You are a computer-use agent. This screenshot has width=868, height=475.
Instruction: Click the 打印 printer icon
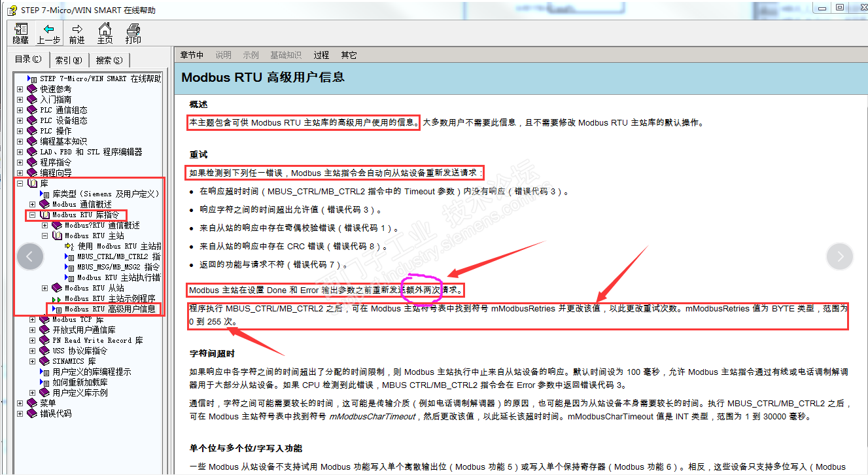pyautogui.click(x=133, y=33)
